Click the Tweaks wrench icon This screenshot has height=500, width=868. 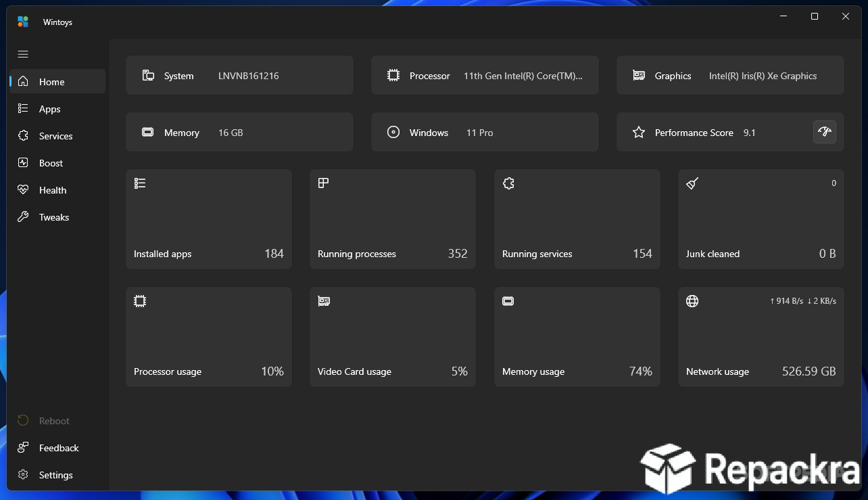click(x=23, y=217)
